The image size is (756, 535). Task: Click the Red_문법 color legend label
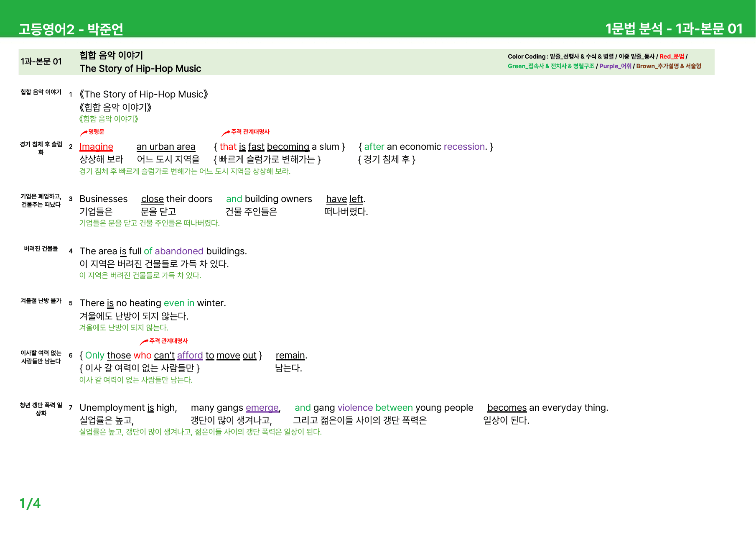pos(672,56)
